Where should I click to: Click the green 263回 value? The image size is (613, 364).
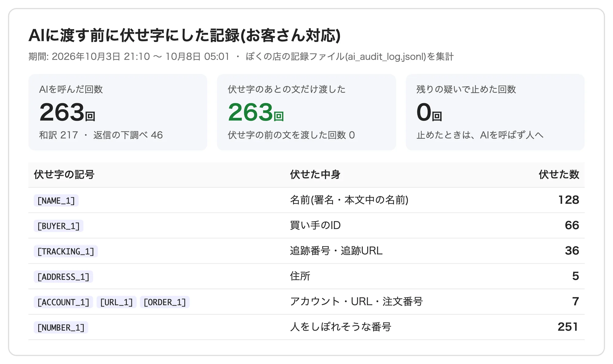click(256, 112)
